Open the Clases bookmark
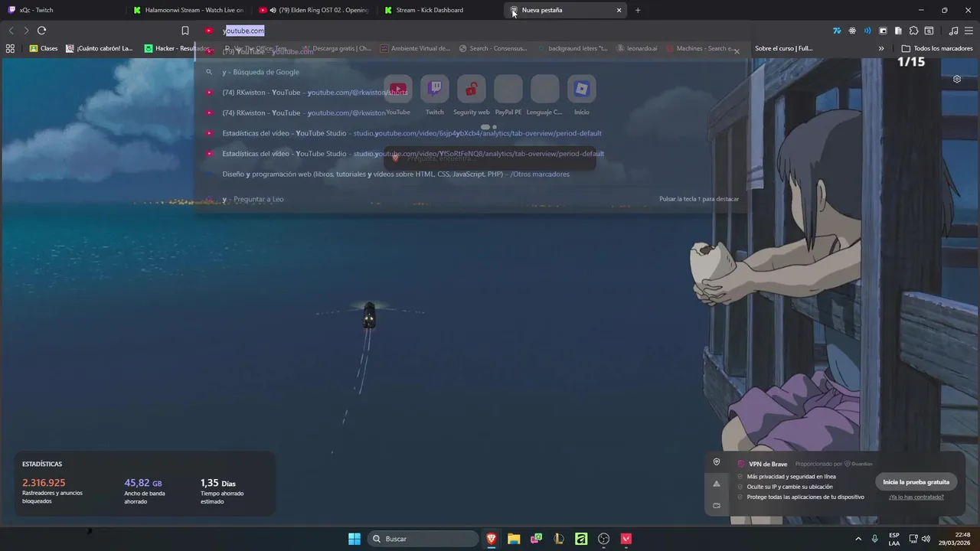The height and width of the screenshot is (551, 980). 44,48
